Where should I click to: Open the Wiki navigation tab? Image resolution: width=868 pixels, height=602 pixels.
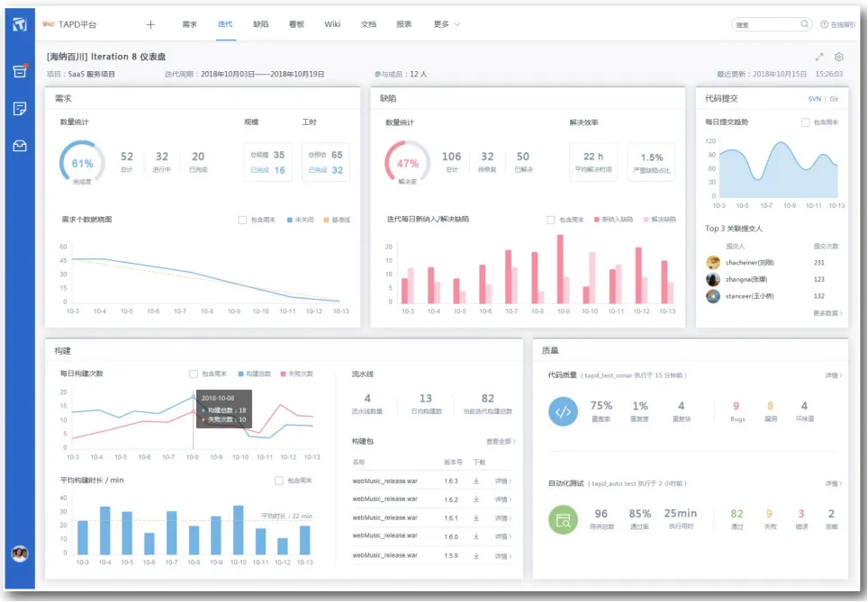(332, 24)
